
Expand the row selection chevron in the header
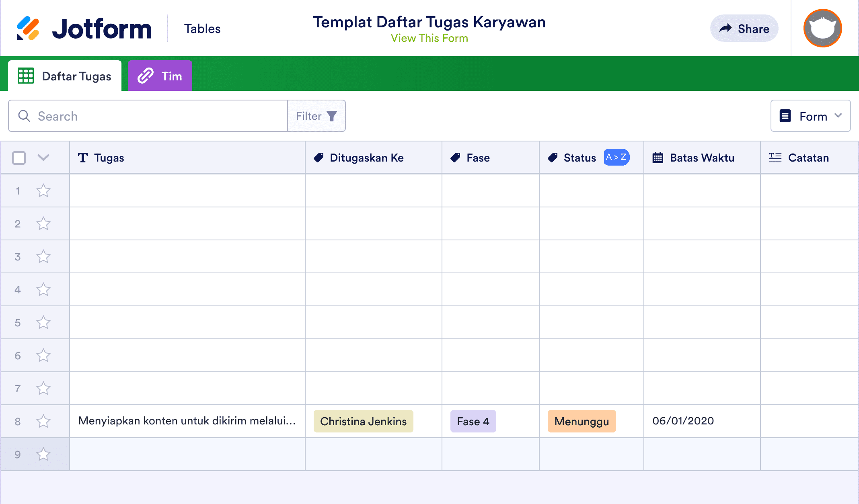43,158
